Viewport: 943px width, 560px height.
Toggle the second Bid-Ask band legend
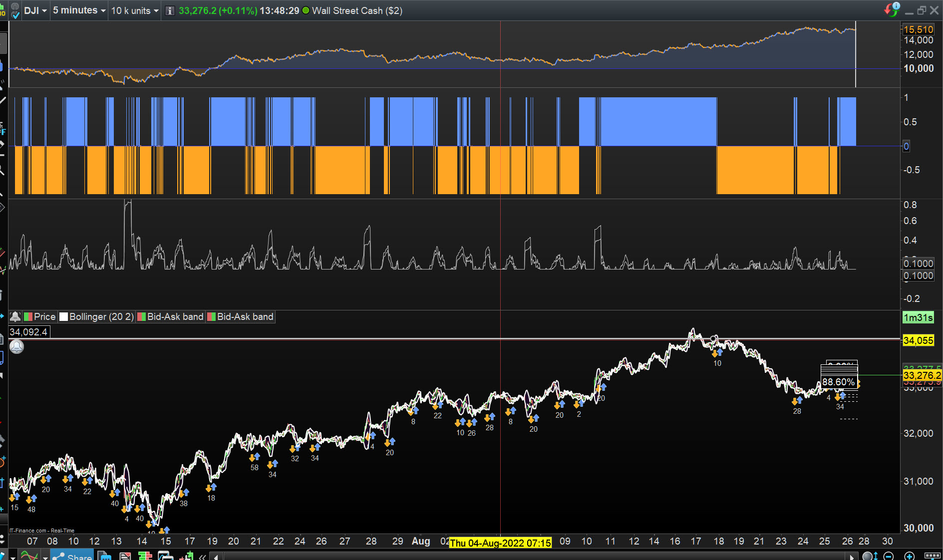pyautogui.click(x=241, y=316)
